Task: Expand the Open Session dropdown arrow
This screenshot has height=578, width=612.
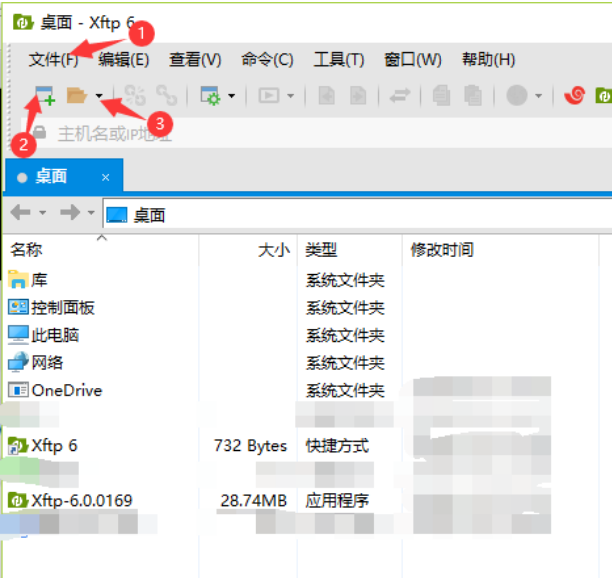Action: (99, 96)
